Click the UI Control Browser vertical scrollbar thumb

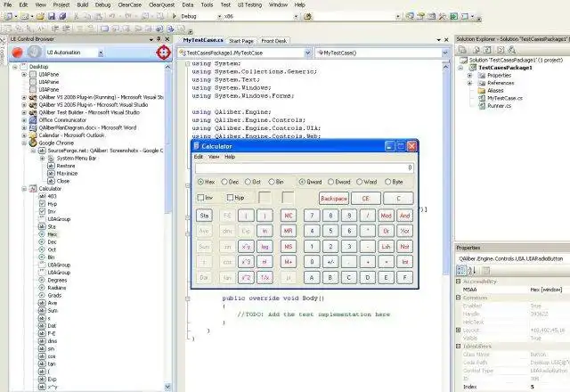(167, 142)
